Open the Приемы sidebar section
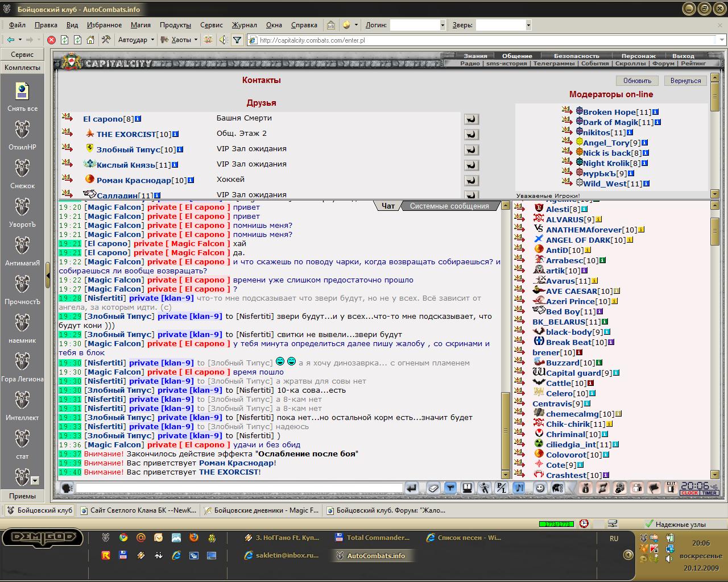This screenshot has height=582, width=728. point(22,496)
